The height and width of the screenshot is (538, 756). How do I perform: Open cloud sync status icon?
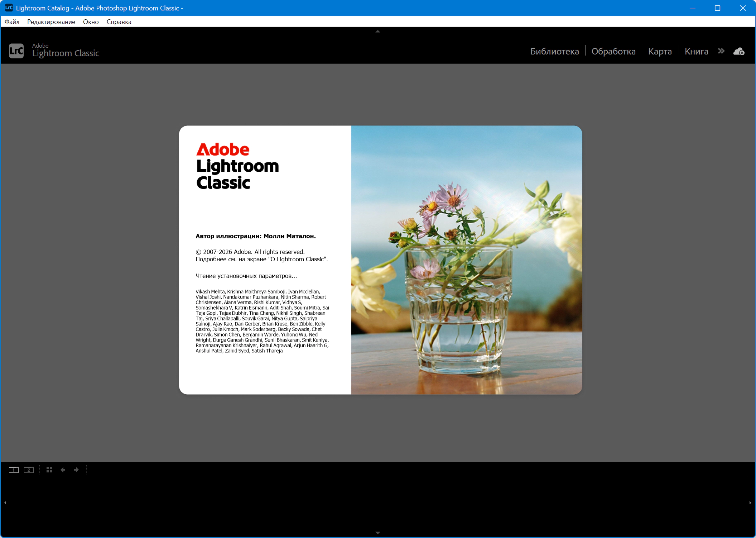click(x=739, y=52)
